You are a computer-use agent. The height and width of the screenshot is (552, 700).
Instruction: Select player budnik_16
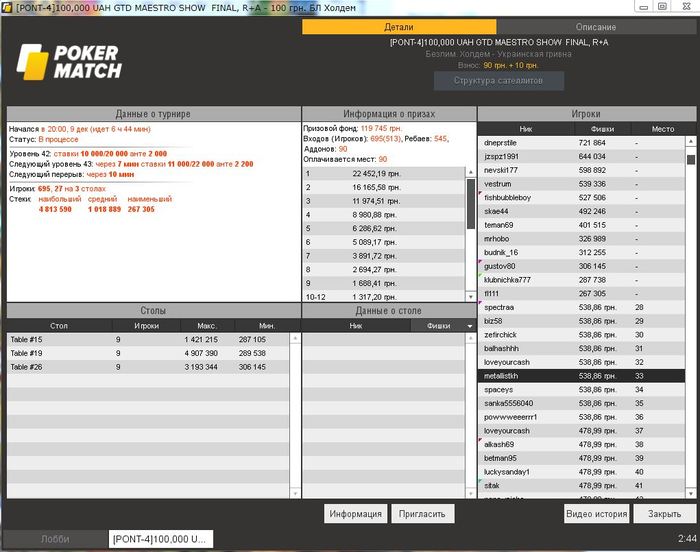(x=581, y=252)
